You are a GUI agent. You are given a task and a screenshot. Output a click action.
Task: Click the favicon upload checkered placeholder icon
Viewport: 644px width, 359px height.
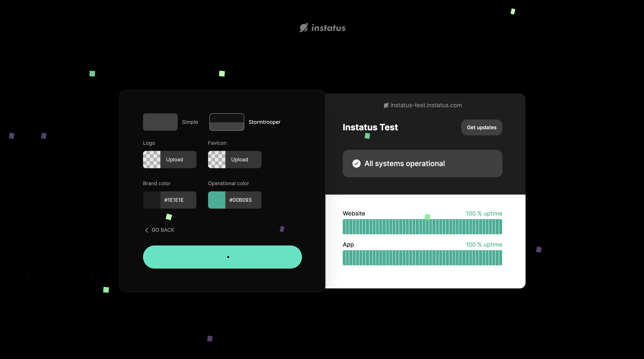point(216,159)
